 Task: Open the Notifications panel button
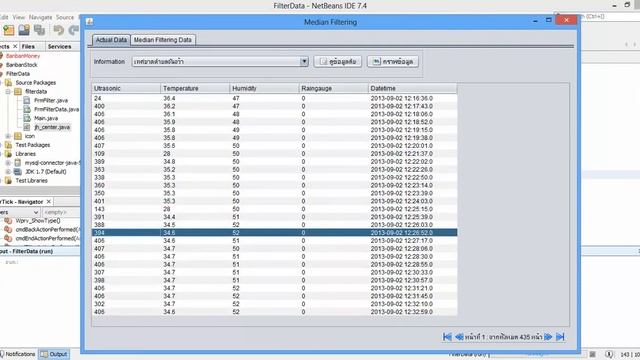click(x=18, y=354)
